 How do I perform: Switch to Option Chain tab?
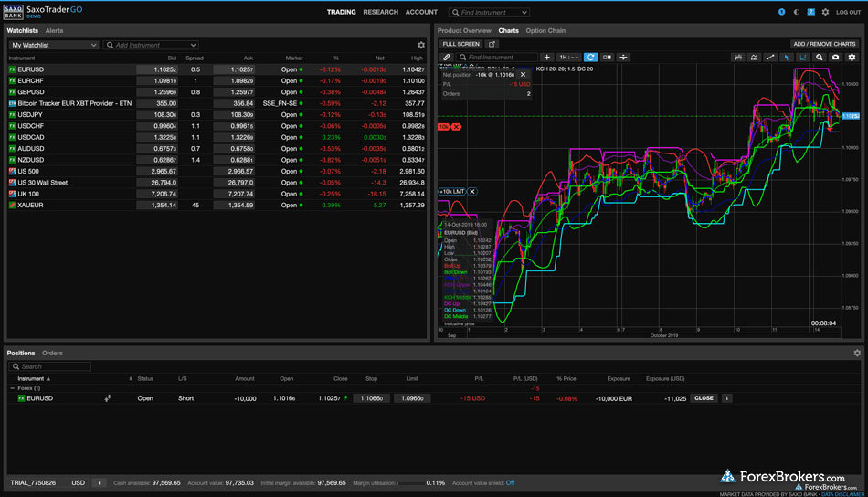click(x=545, y=30)
